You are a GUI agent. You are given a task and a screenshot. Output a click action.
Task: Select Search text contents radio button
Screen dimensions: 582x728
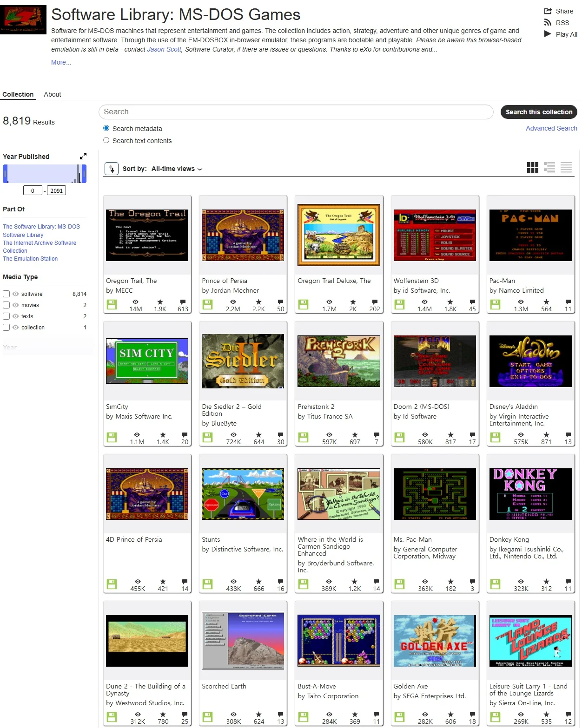click(x=106, y=140)
